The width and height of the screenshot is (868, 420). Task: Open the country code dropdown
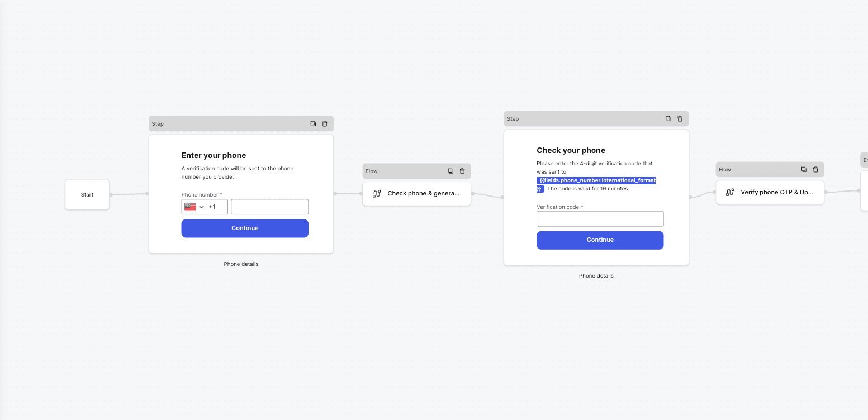[202, 207]
